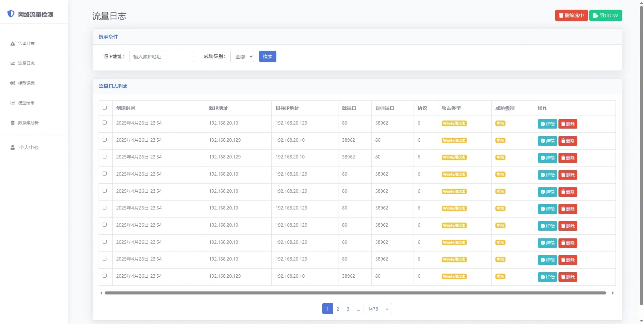Click 删除 in the ninth row
644x324 pixels.
point(568,260)
